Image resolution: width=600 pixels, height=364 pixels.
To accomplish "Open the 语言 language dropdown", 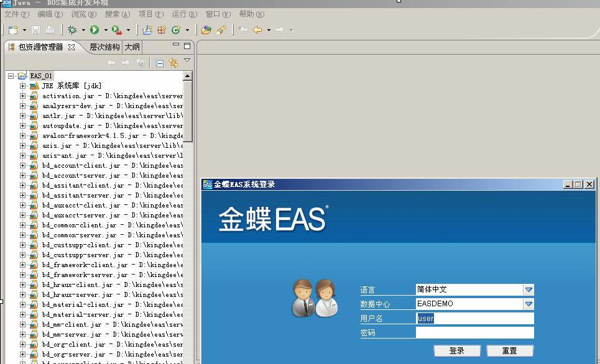I will [528, 289].
